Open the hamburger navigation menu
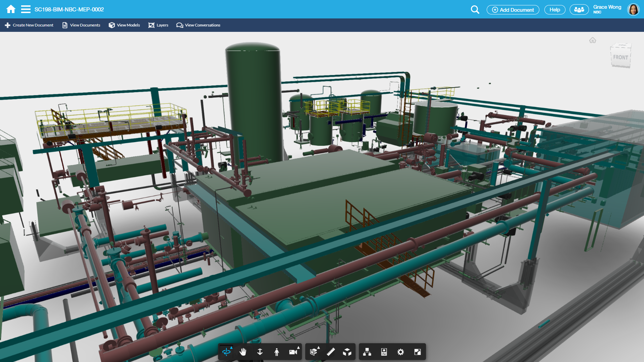 pos(26,9)
